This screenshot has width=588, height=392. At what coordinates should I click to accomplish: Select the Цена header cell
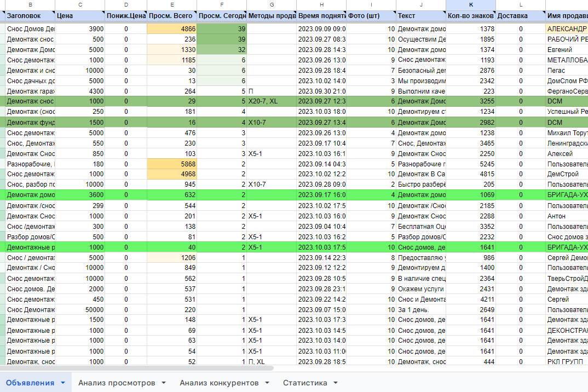[80, 16]
